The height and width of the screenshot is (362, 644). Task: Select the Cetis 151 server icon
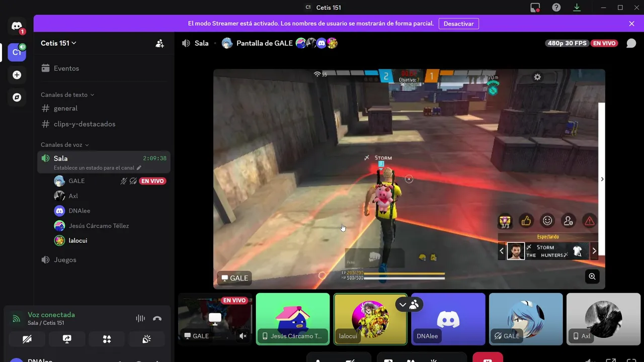17,52
